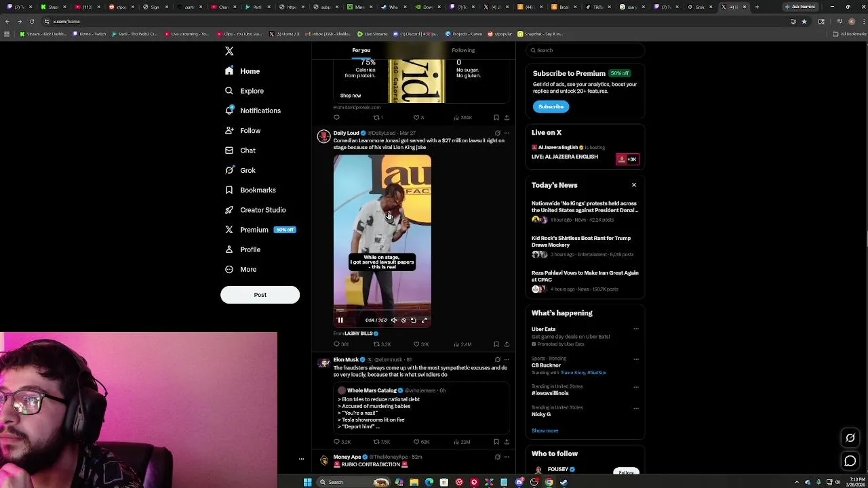This screenshot has height=488, width=868.
Task: Like the protein bar ad post
Action: click(x=418, y=118)
